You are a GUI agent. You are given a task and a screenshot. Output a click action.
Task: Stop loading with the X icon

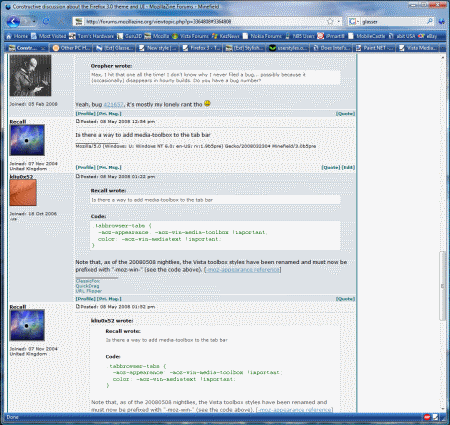tap(61, 22)
